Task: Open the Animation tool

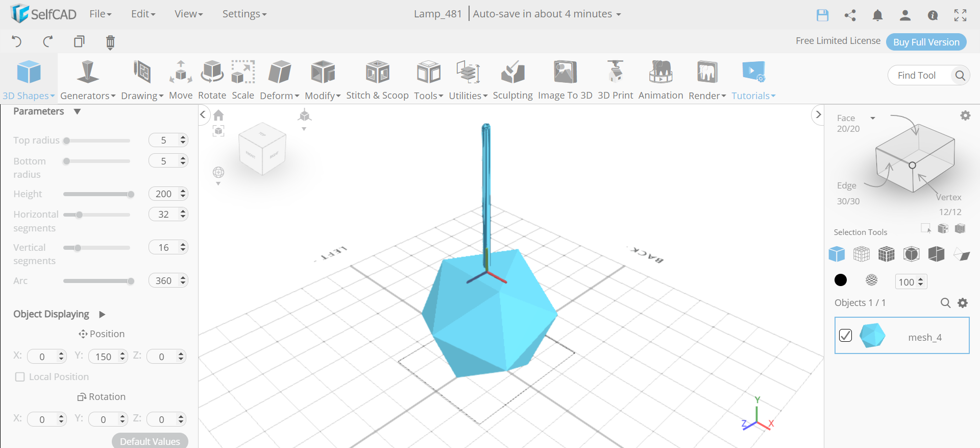Action: click(660, 80)
